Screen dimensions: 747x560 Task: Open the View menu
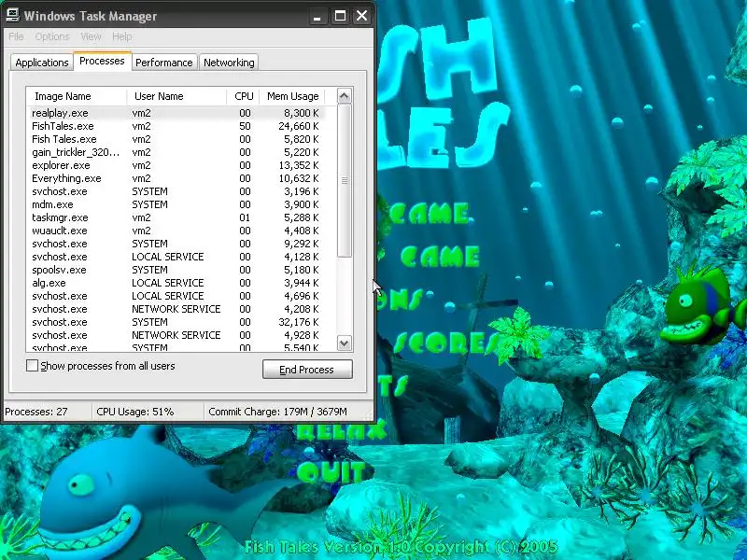(91, 36)
